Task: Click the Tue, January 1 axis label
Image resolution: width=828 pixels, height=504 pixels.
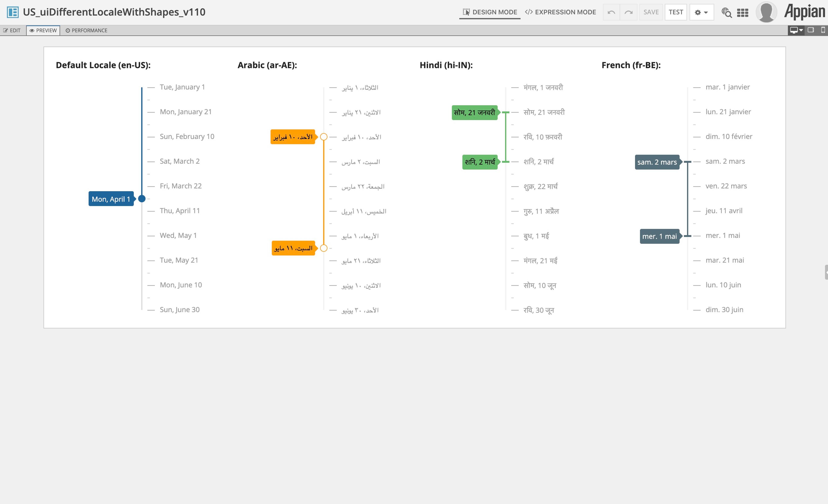Action: coord(182,87)
